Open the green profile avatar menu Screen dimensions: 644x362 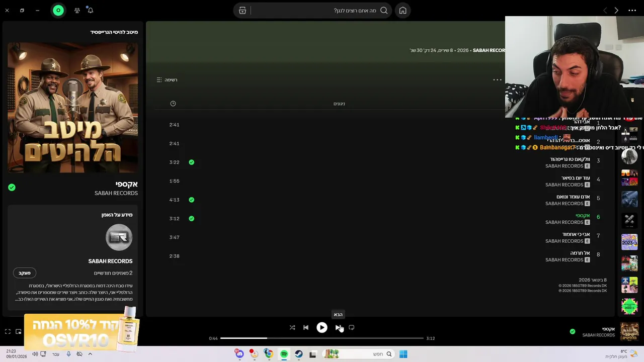58,10
